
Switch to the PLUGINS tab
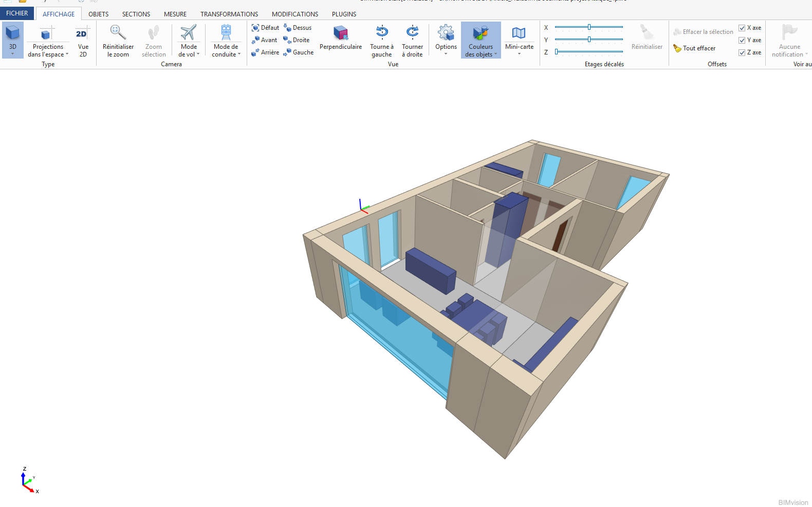344,14
